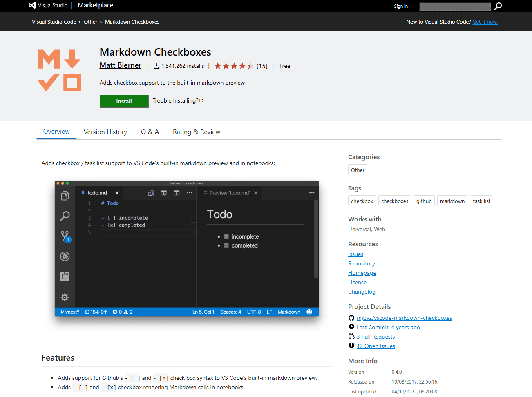The width and height of the screenshot is (532, 397).
Task: Open the Repository resource link
Action: click(x=362, y=264)
